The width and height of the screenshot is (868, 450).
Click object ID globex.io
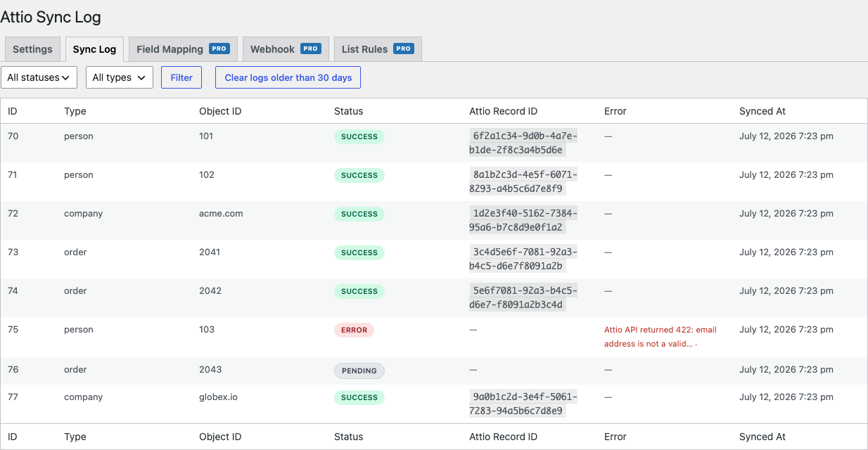click(x=218, y=397)
